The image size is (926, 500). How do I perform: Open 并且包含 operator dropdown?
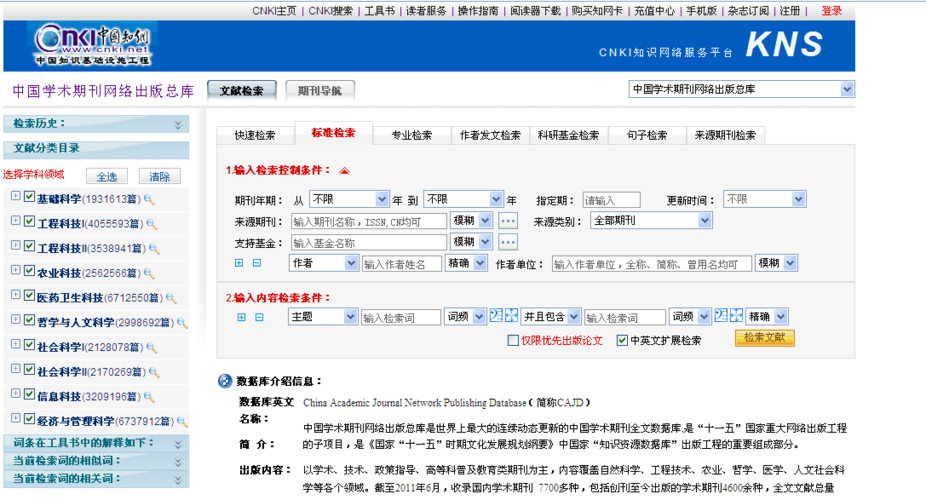coord(551,317)
